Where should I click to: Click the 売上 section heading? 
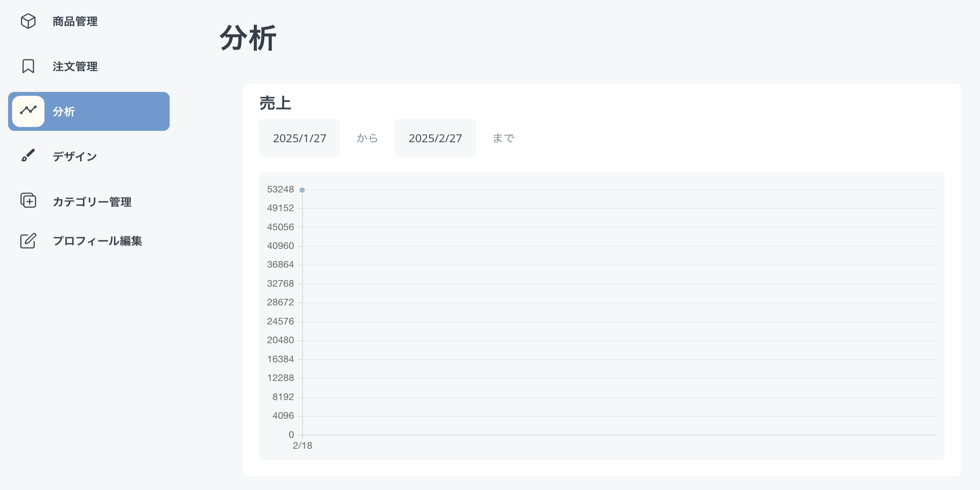pyautogui.click(x=275, y=103)
